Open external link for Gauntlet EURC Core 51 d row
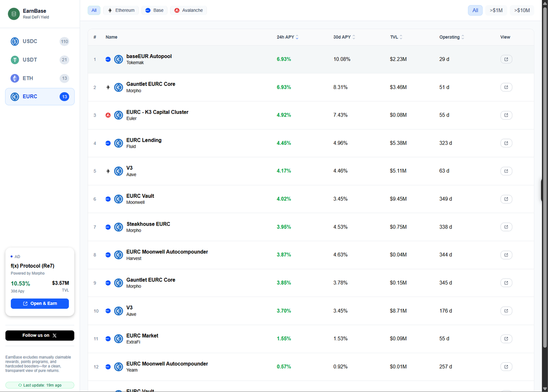This screenshot has height=392, width=548. [506, 87]
